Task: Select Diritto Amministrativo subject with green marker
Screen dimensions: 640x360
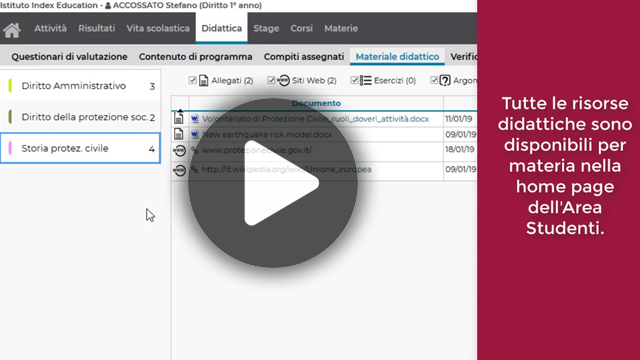Action: [x=81, y=86]
